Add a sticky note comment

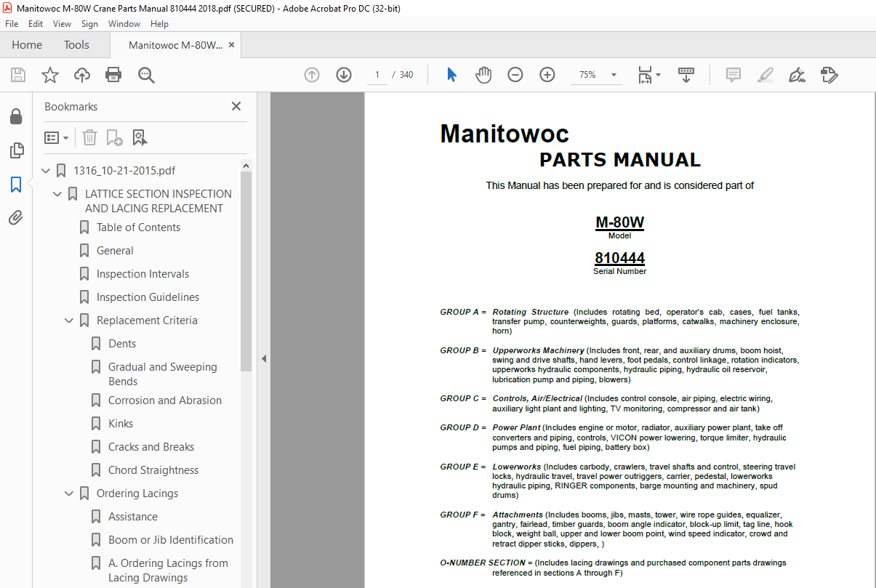(x=733, y=75)
